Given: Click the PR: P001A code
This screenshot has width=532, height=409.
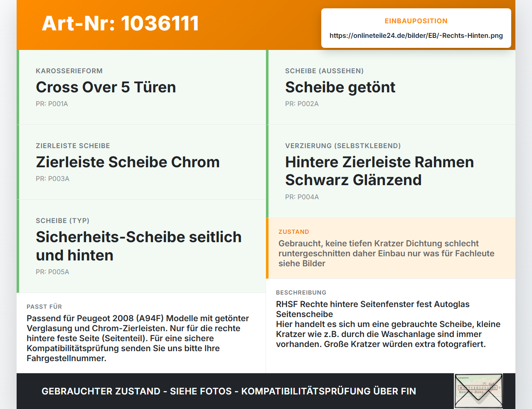Looking at the screenshot, I should pos(52,104).
